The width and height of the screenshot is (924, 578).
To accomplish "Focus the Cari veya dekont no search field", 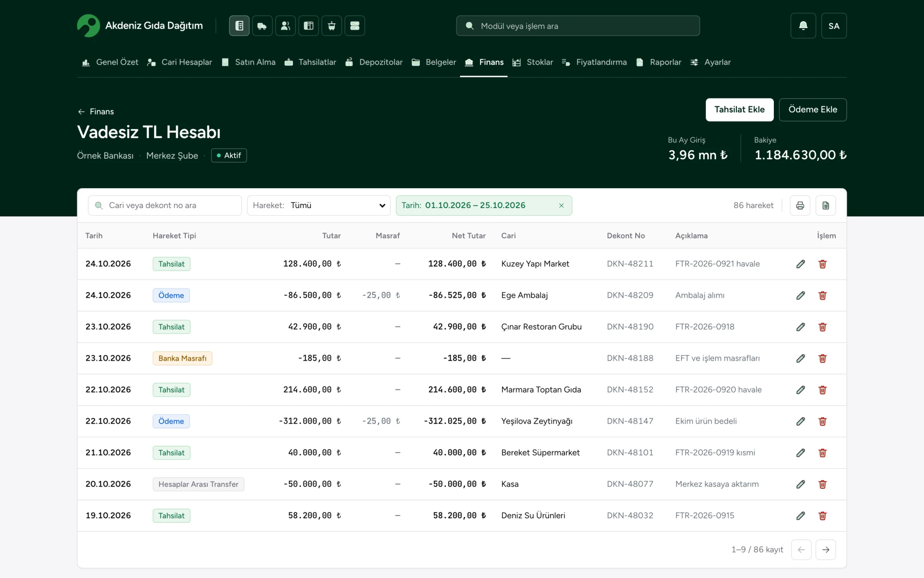I will pos(165,205).
